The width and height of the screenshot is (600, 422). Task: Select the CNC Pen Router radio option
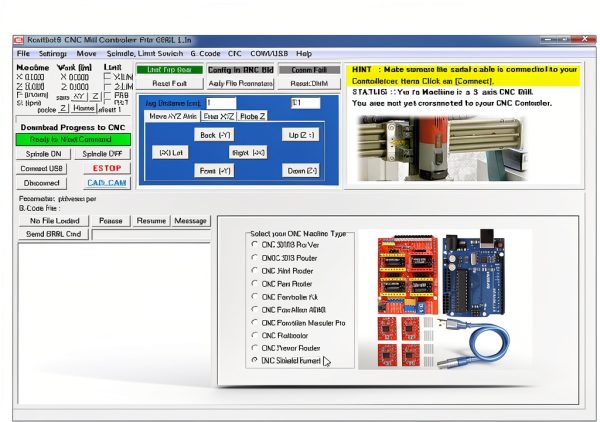[254, 284]
